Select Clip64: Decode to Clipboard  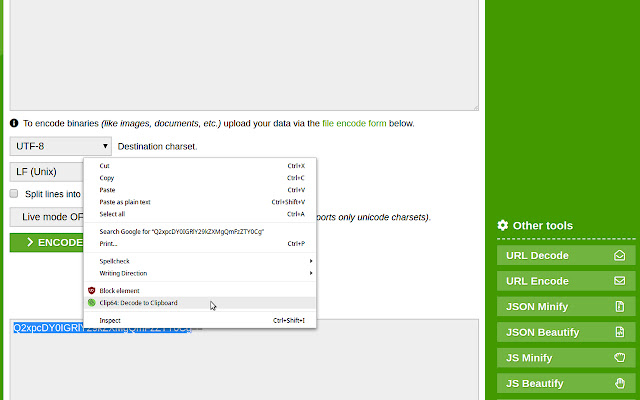[x=200, y=303]
